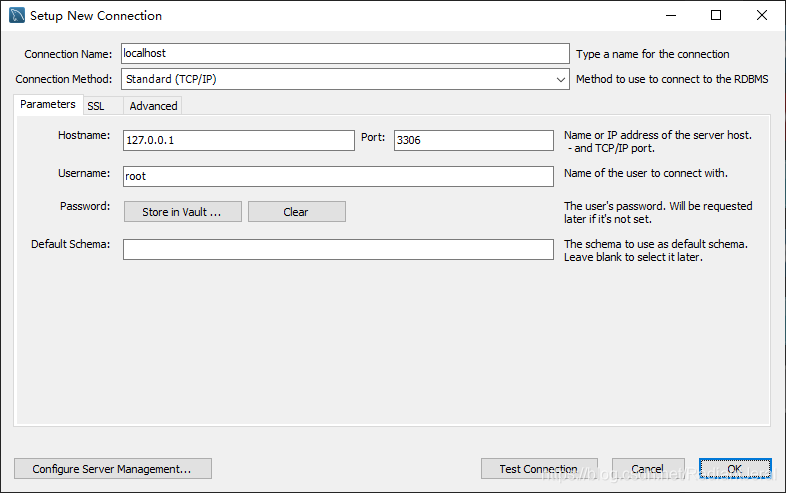Maximize the Setup New Connection window
This screenshot has height=493, width=786.
tap(716, 16)
